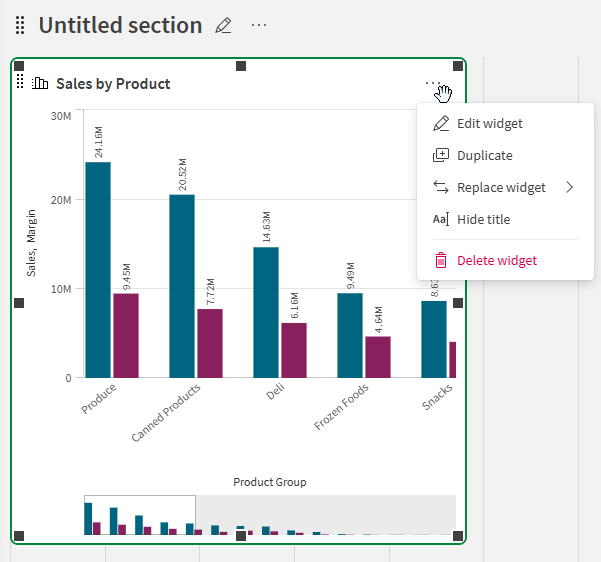Click the Canned Products margin bar 7.72M
The width and height of the screenshot is (601, 562).
[210, 343]
